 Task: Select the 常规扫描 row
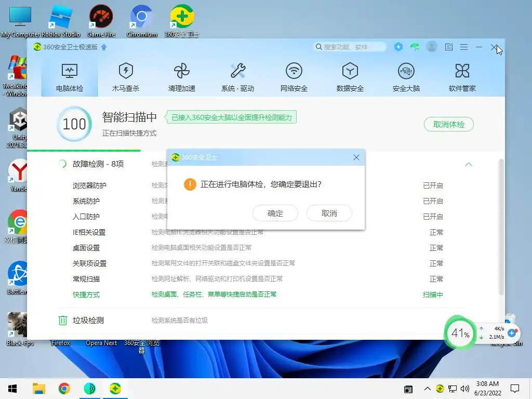(x=257, y=279)
